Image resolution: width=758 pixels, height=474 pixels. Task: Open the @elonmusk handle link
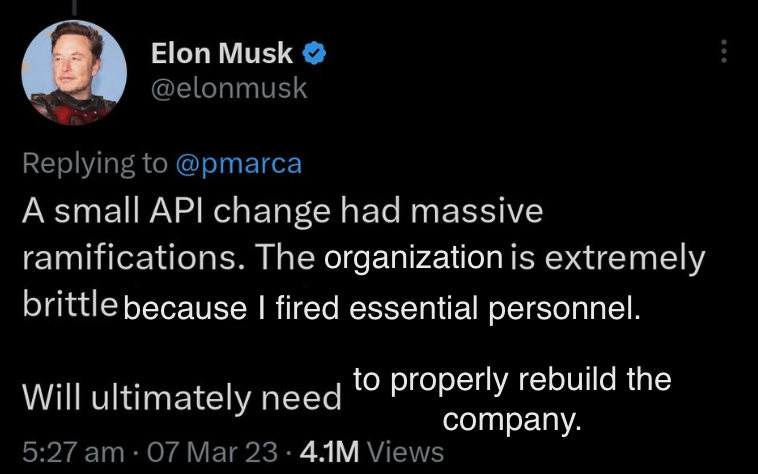tap(228, 89)
